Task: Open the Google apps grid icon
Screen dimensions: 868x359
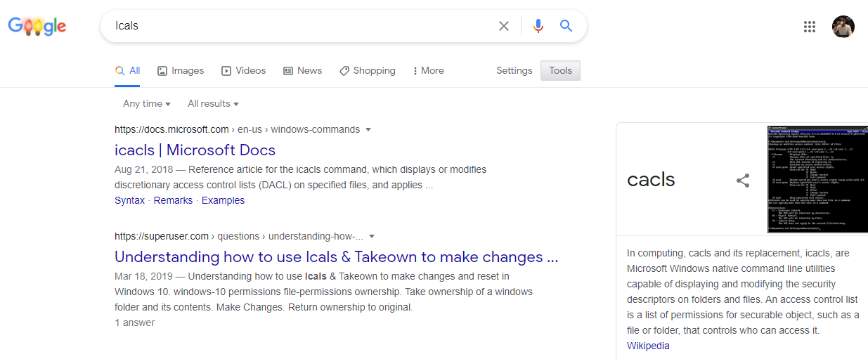Action: click(x=810, y=27)
